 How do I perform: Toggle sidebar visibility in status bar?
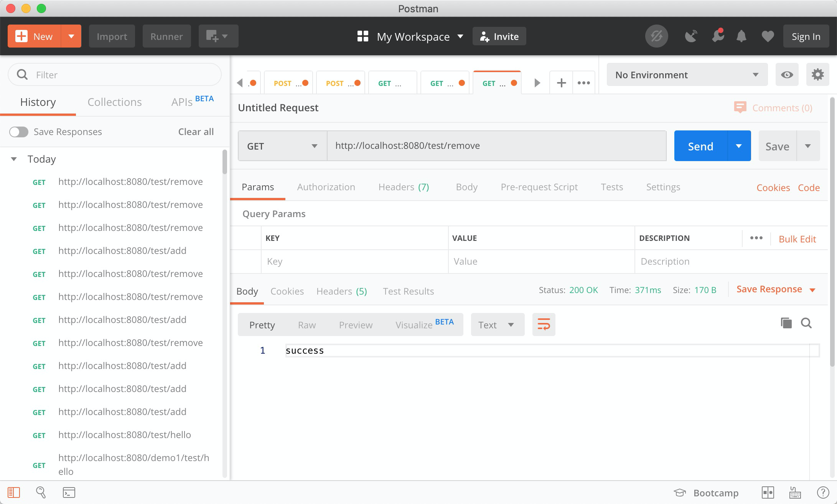[14, 492]
